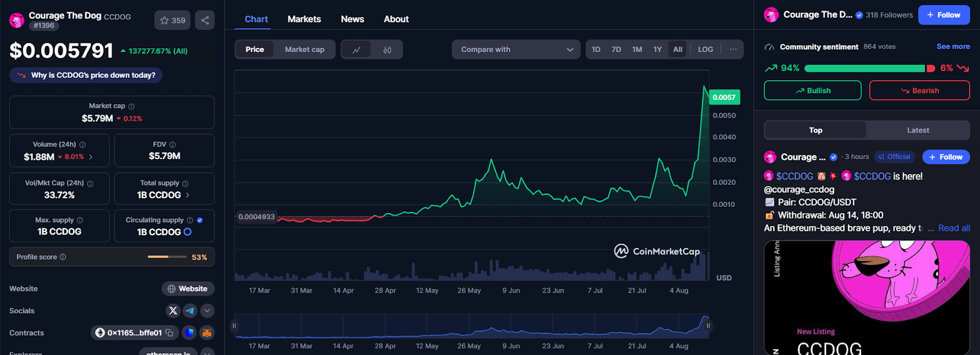The image size is (980, 355).
Task: Open Volume (24h) info tooltip icon
Action: click(x=82, y=145)
